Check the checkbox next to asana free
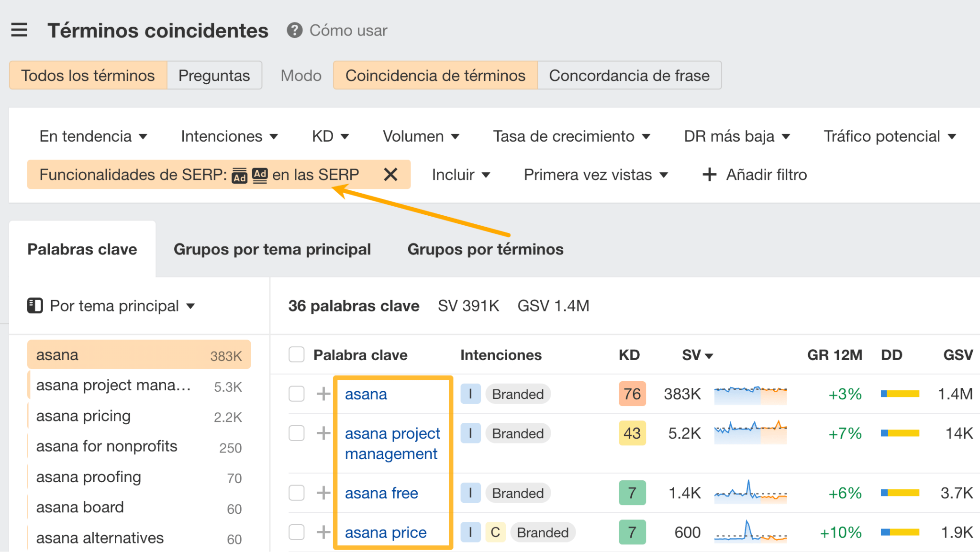This screenshot has height=552, width=980. (x=296, y=493)
